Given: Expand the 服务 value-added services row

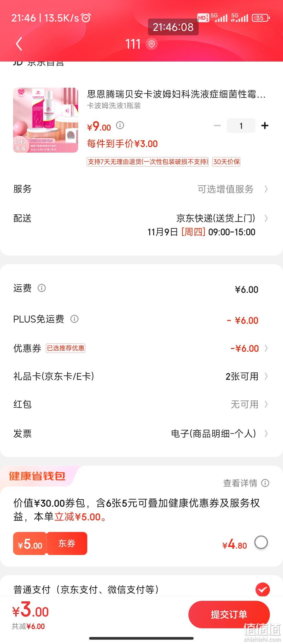Looking at the screenshot, I should click(141, 189).
